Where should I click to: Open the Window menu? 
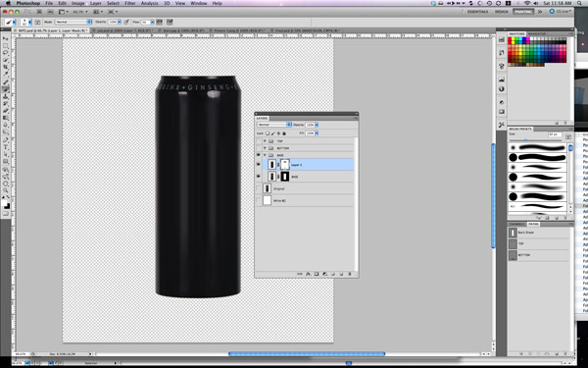coord(199,3)
